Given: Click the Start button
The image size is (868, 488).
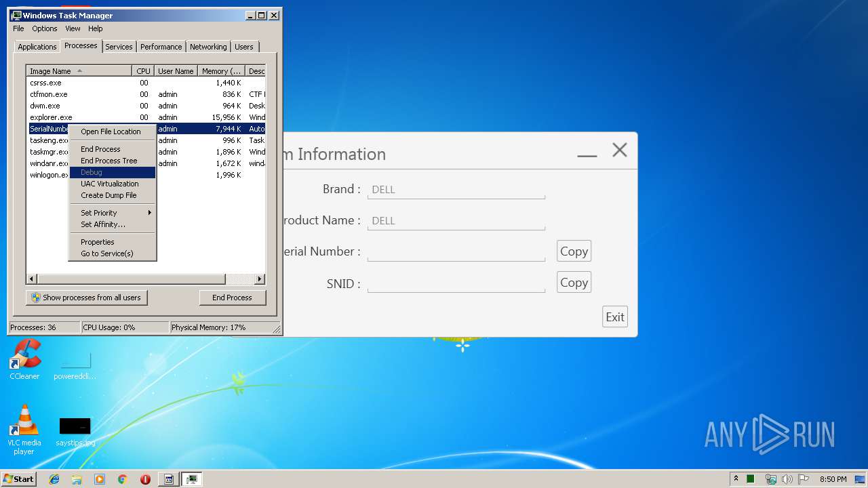Looking at the screenshot, I should [x=19, y=479].
